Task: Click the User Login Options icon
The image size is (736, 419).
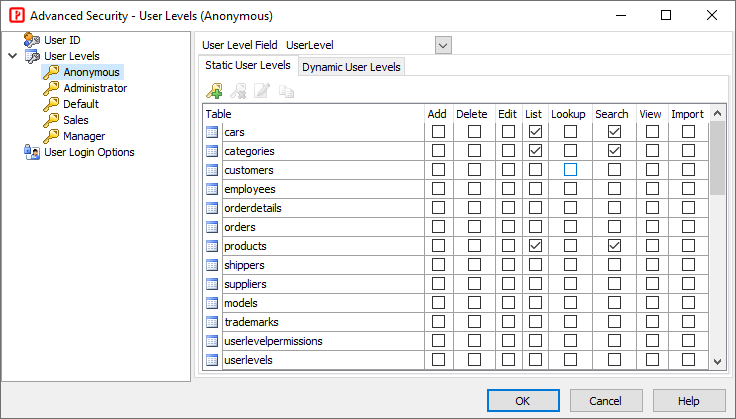Action: (x=31, y=152)
